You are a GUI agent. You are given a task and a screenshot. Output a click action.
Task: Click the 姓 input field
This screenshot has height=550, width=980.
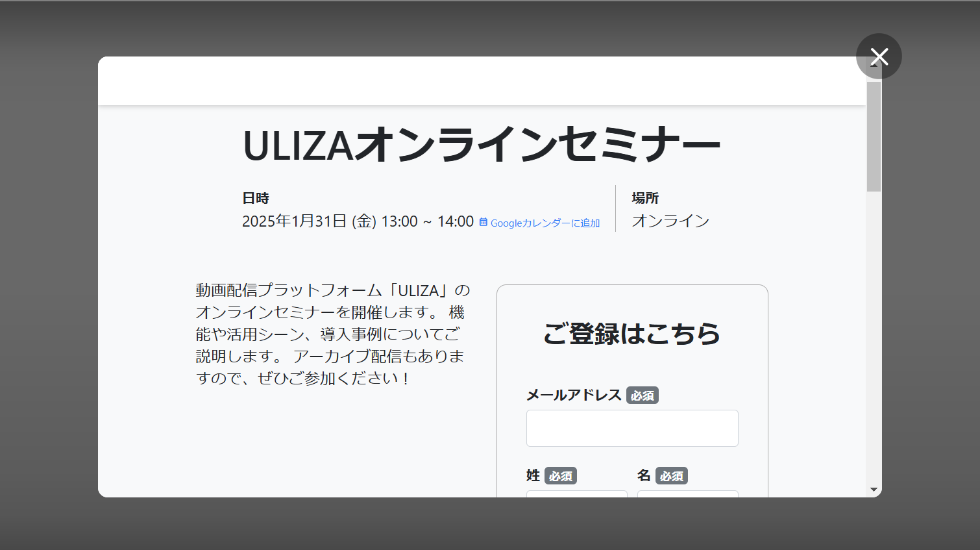click(x=577, y=494)
